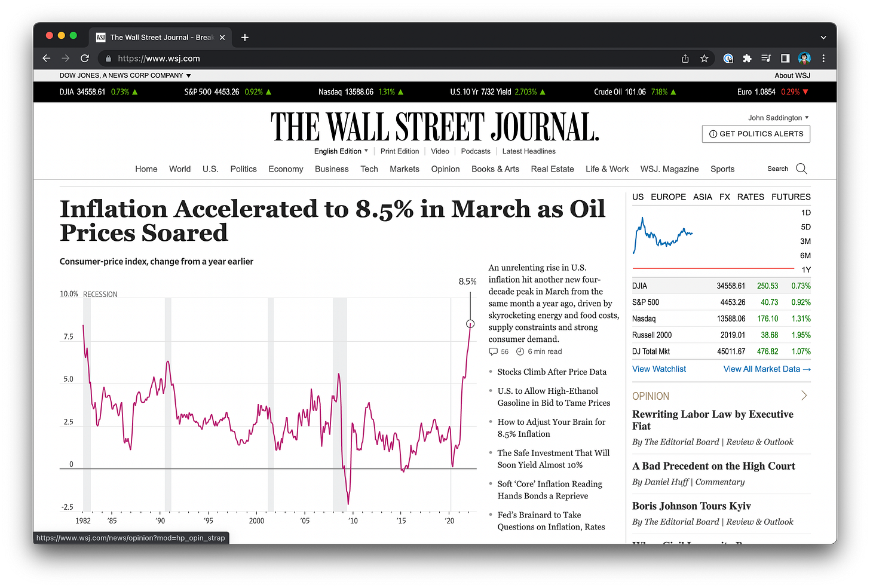
Task: Click the browser forward arrow
Action: (x=66, y=59)
